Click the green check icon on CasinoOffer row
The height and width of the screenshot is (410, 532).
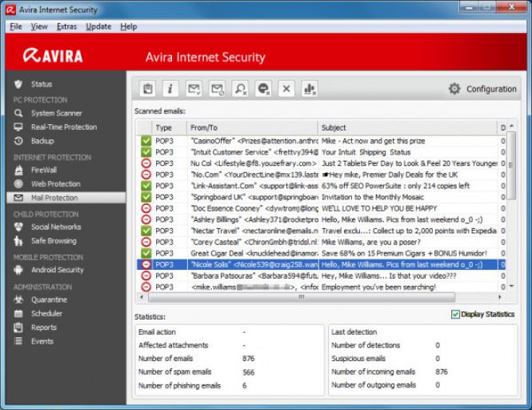[x=146, y=141]
